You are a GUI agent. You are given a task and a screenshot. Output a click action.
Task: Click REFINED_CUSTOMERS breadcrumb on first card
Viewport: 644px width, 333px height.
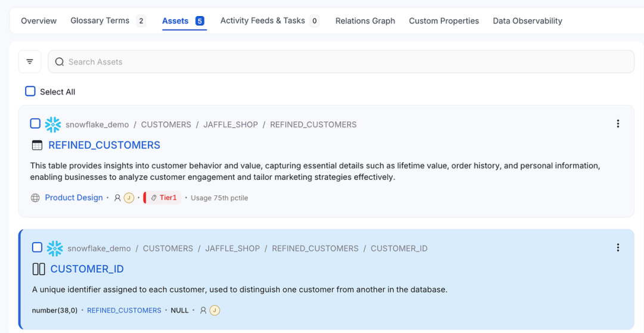314,125
